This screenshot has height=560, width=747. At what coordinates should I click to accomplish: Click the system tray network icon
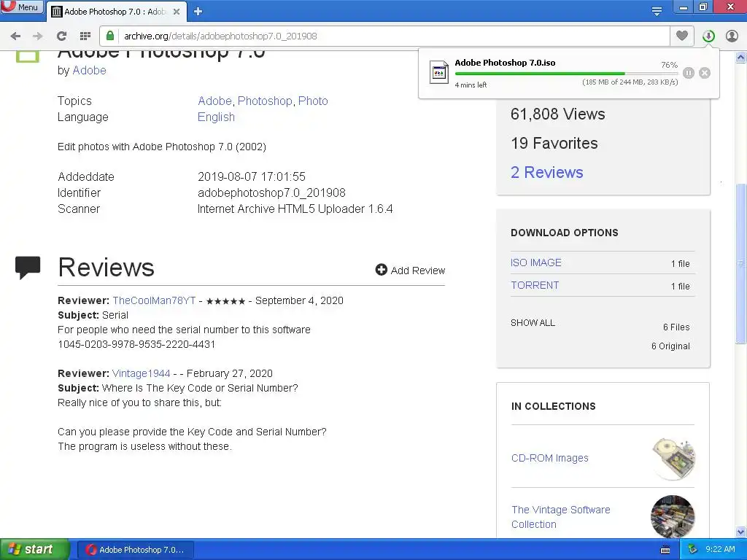pyautogui.click(x=693, y=549)
